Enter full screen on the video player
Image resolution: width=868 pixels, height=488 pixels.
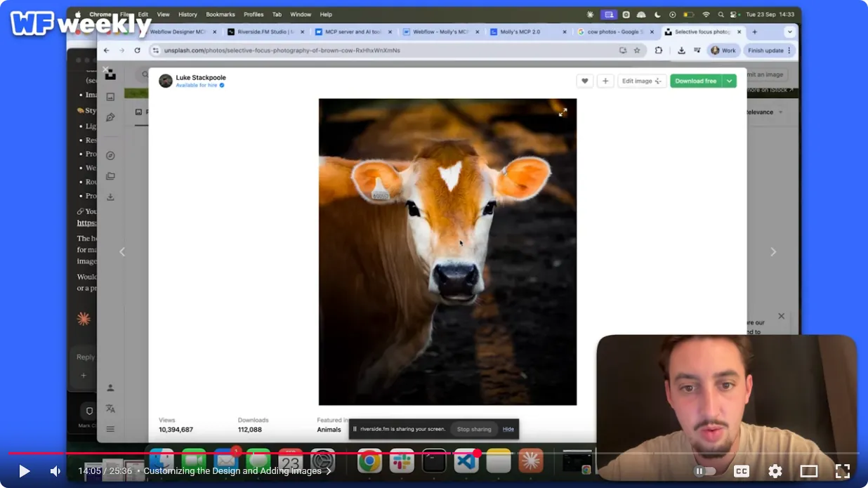pyautogui.click(x=843, y=471)
